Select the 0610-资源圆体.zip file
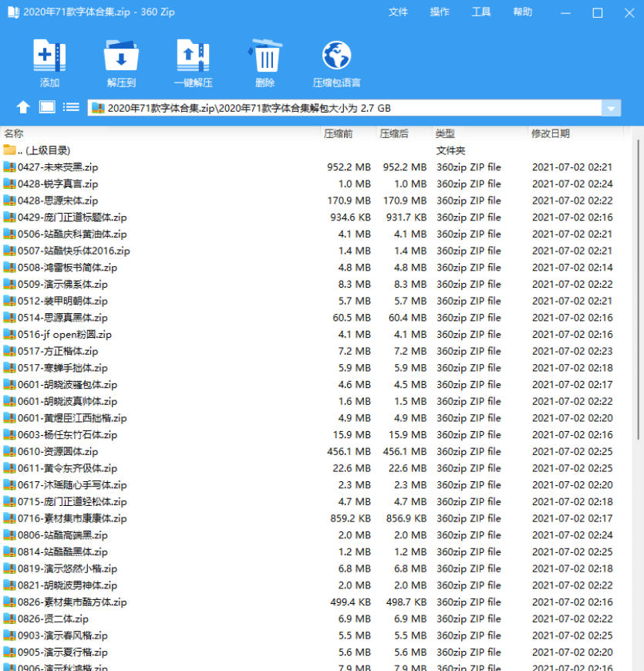 [x=58, y=451]
